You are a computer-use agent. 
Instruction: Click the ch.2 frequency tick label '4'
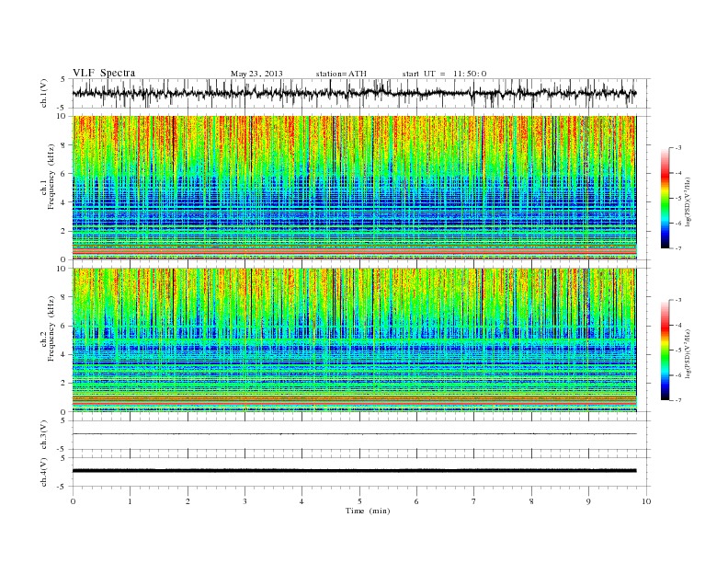point(64,355)
